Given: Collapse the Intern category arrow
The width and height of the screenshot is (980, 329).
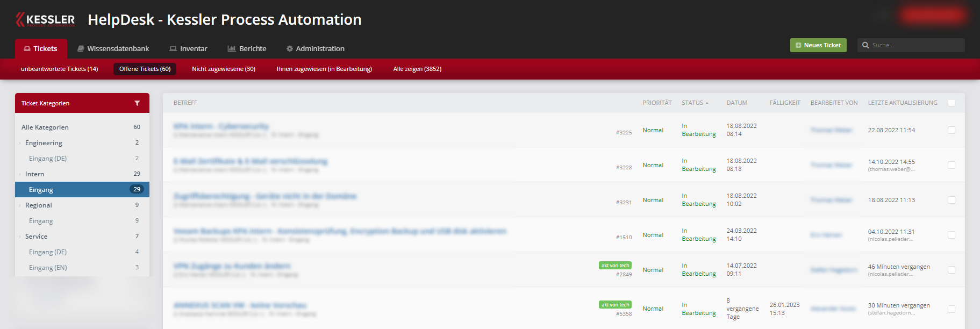Looking at the screenshot, I should [x=20, y=174].
